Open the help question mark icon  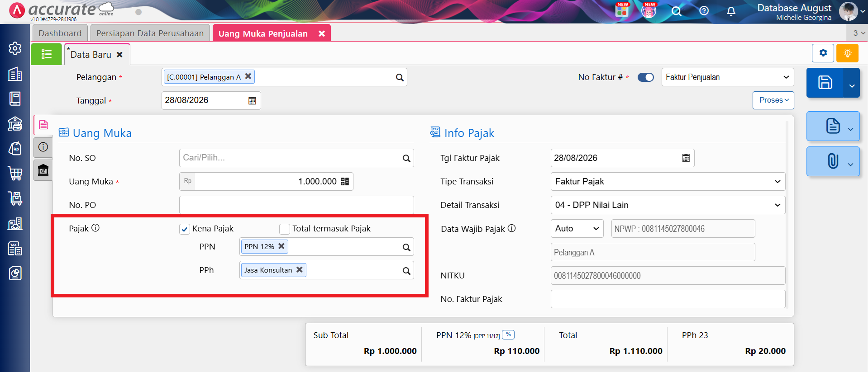(x=704, y=11)
